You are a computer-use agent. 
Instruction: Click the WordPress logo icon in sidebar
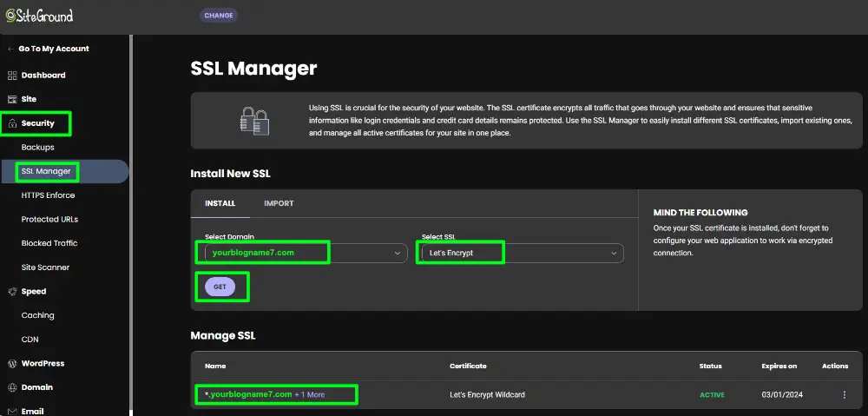[x=12, y=364]
